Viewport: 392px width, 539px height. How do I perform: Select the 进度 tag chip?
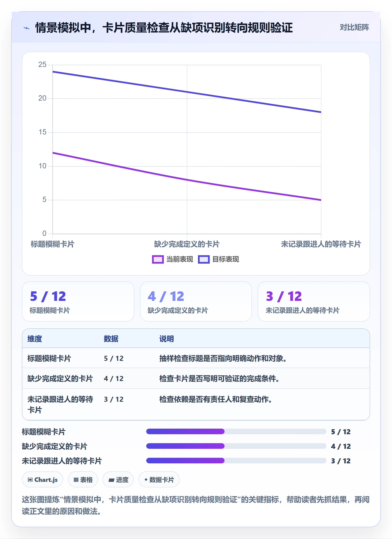coord(118,480)
